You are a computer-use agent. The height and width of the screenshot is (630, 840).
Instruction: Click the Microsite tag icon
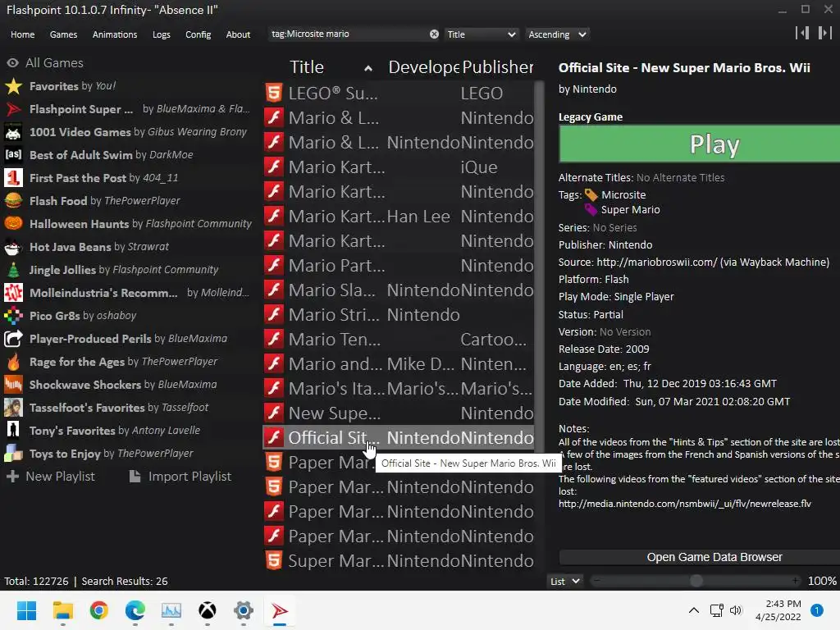(591, 195)
